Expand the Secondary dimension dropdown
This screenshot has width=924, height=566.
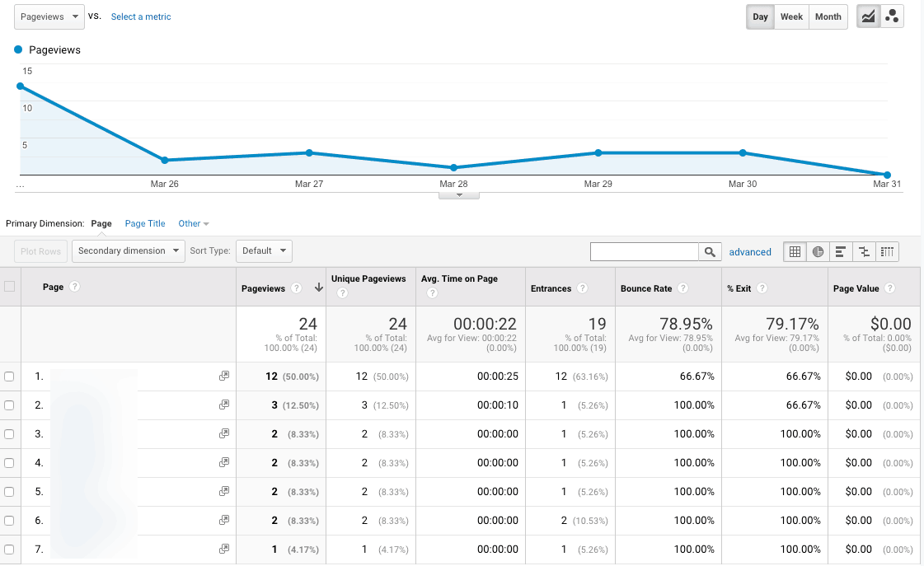click(128, 251)
